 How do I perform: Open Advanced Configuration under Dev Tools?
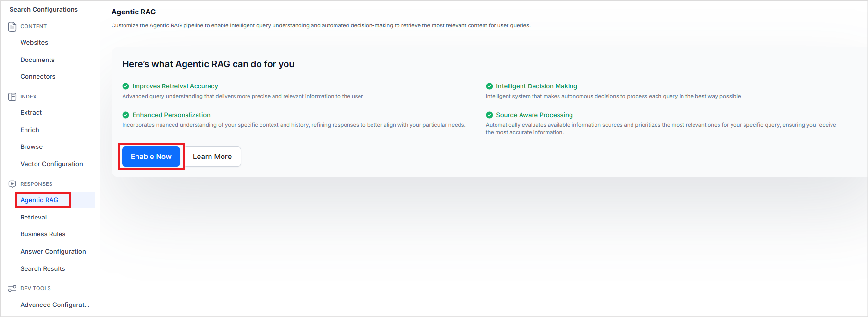[55, 305]
